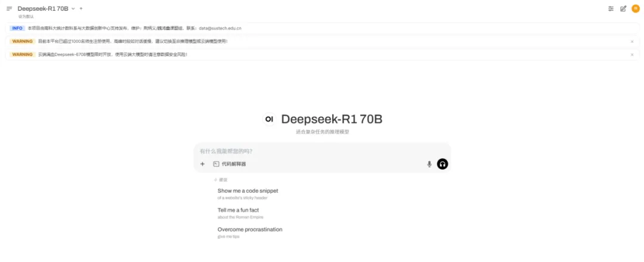Click the 'Set as default' text under model name
This screenshot has height=262, width=644.
pyautogui.click(x=26, y=17)
